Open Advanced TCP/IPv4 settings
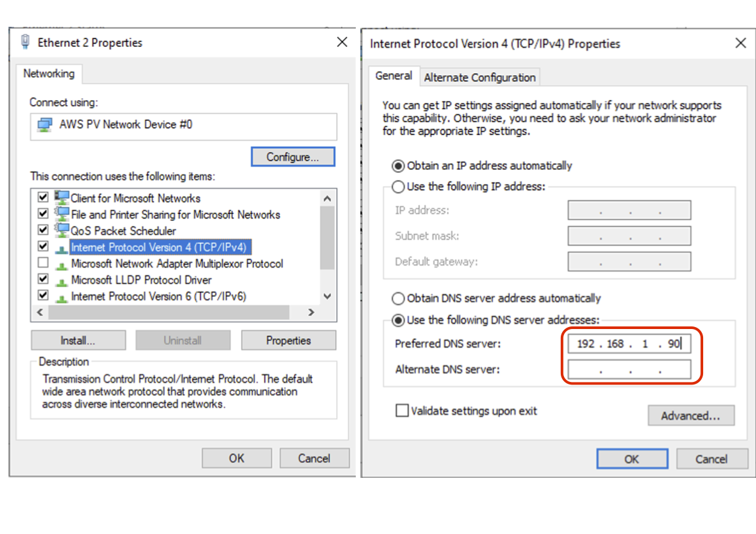The width and height of the screenshot is (756, 534). pos(691,416)
